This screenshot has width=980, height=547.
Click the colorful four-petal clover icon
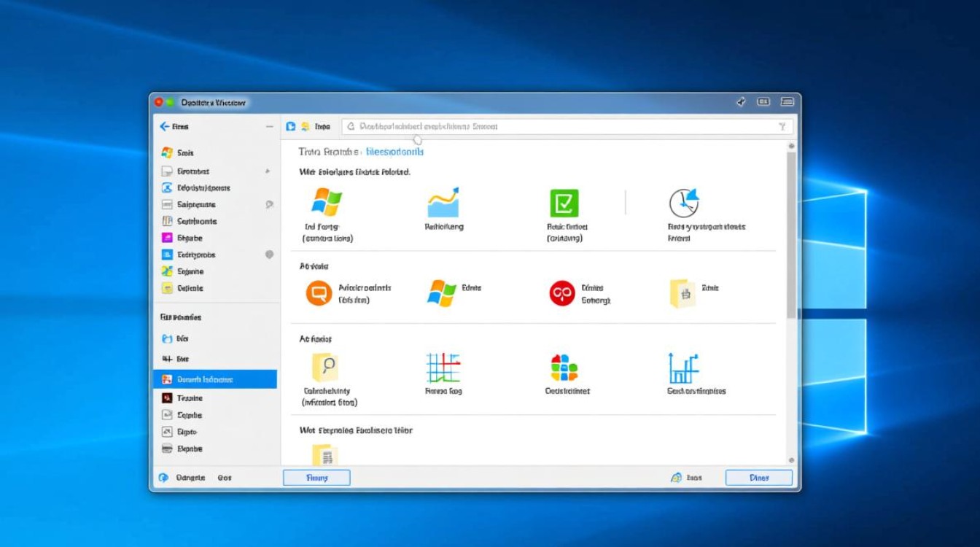pyautogui.click(x=564, y=368)
